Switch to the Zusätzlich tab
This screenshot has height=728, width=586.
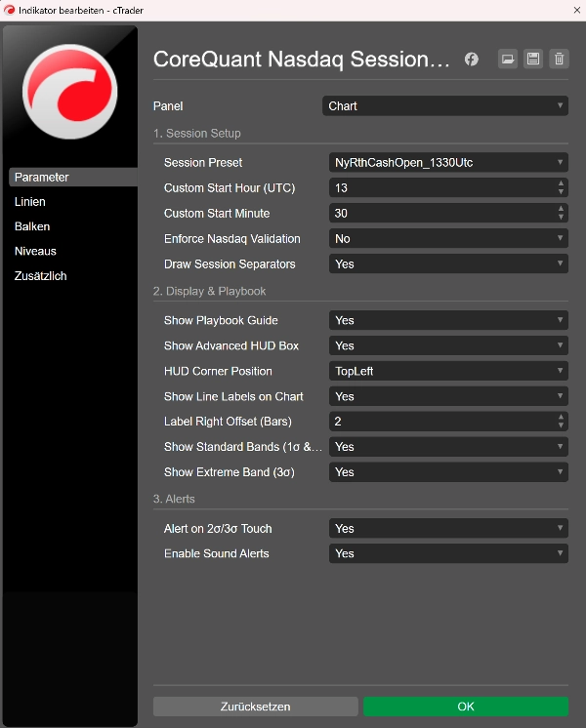pos(40,276)
